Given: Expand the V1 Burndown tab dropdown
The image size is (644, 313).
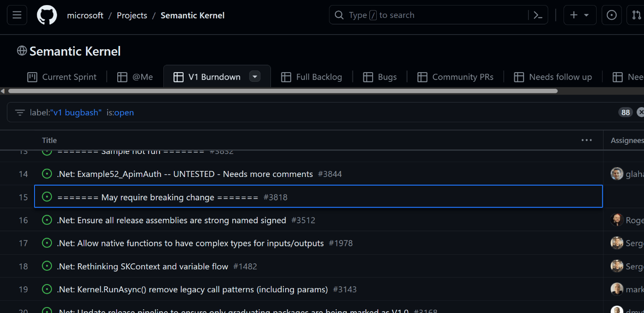Looking at the screenshot, I should pos(255,77).
